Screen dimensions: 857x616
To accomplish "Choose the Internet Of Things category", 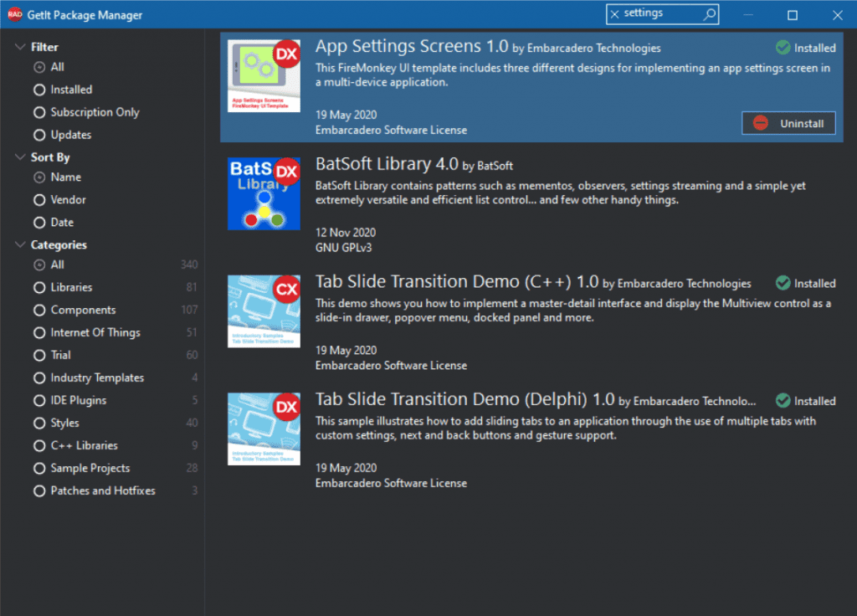I will (39, 333).
